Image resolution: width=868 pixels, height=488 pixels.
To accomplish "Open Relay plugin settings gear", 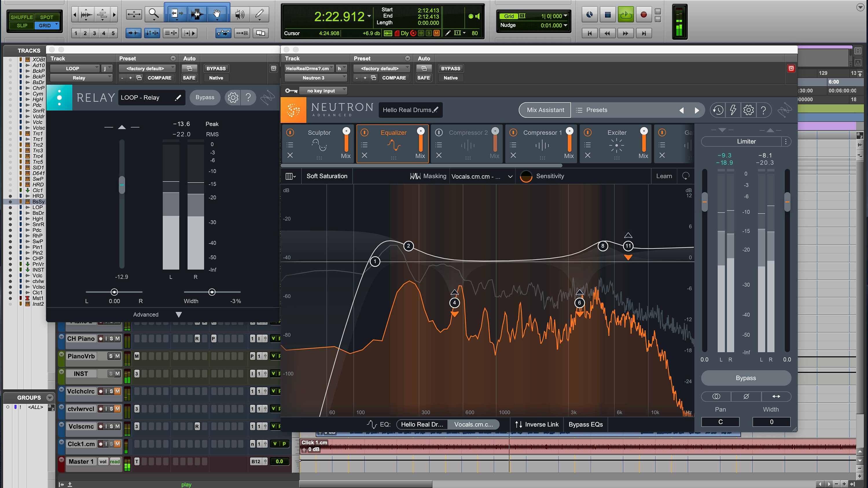I will pos(233,97).
